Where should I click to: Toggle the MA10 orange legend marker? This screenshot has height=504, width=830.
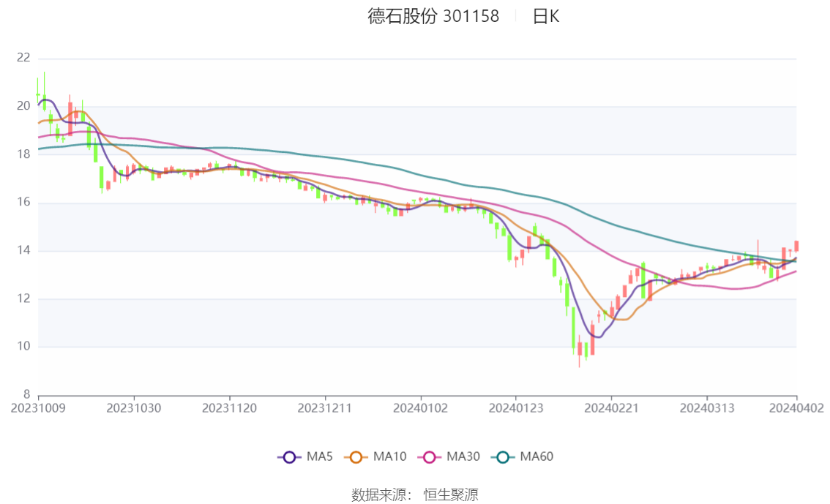pos(357,457)
